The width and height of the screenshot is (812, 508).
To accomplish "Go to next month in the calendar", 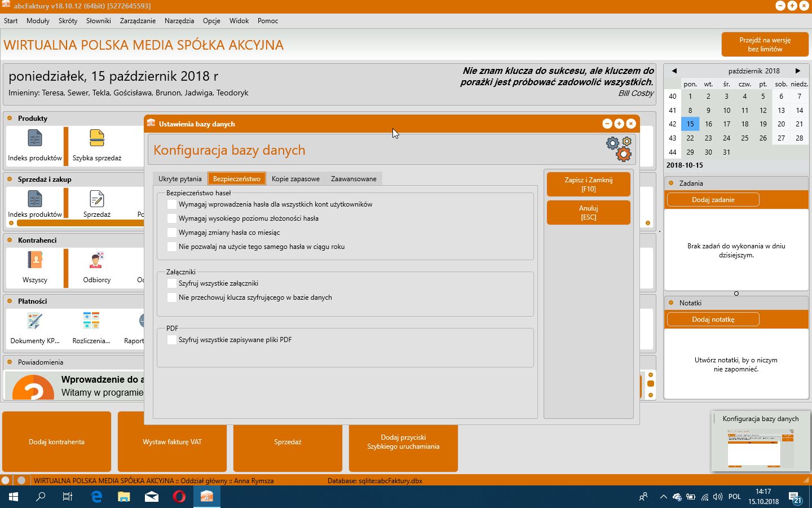I will [798, 71].
